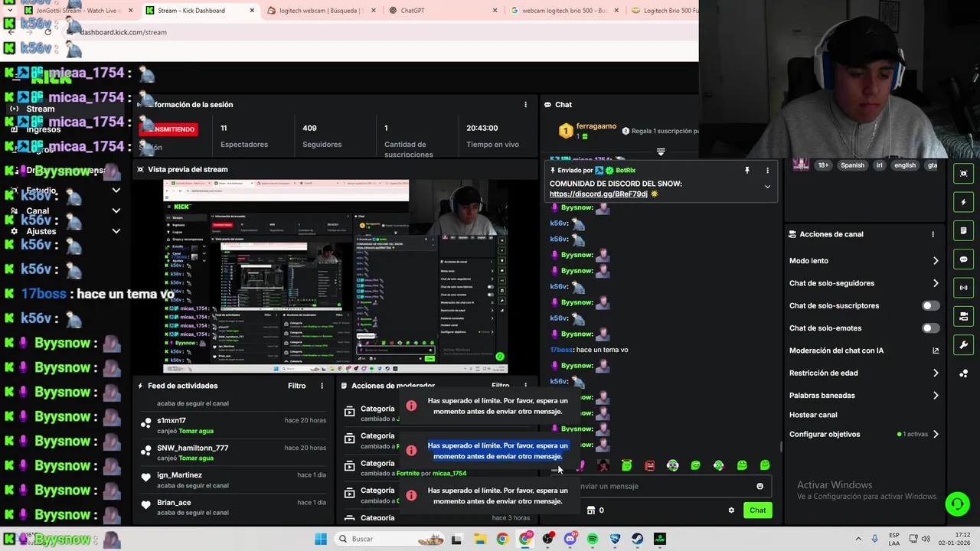Click the Windows Start button

pyautogui.click(x=321, y=539)
